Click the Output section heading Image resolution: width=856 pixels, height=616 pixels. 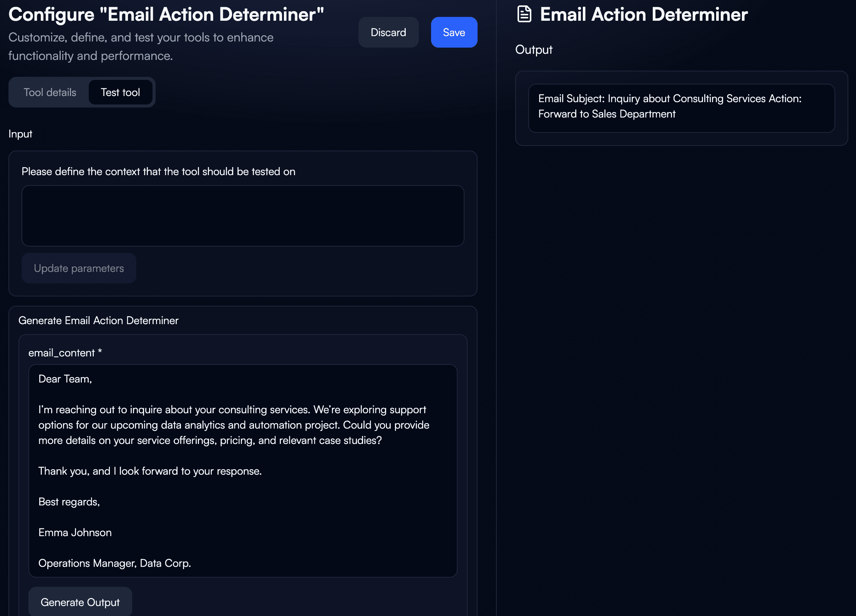(534, 50)
